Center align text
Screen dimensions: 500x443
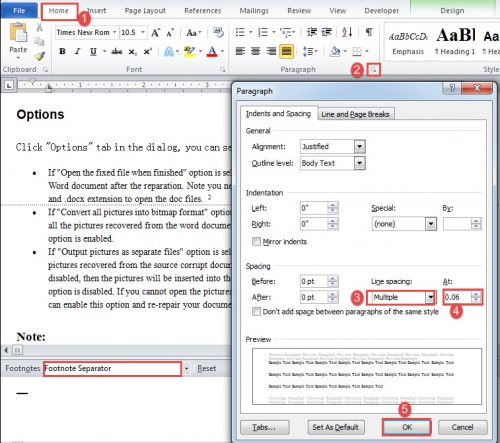[x=256, y=51]
